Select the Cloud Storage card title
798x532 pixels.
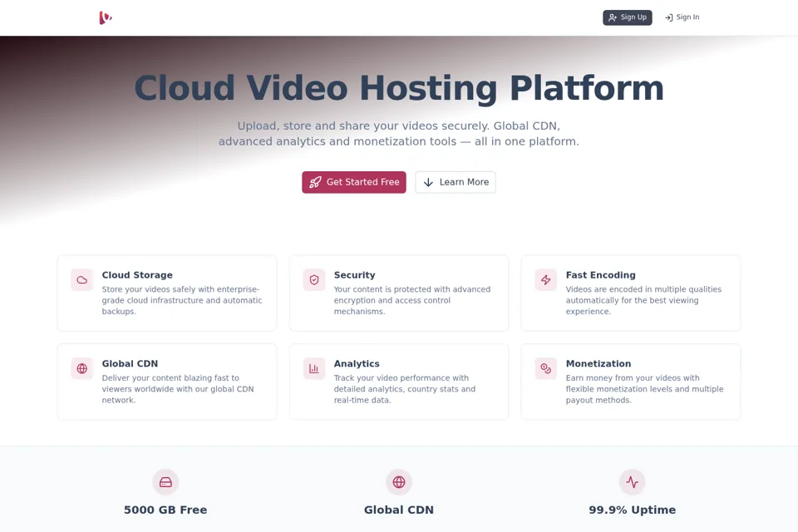click(x=137, y=275)
